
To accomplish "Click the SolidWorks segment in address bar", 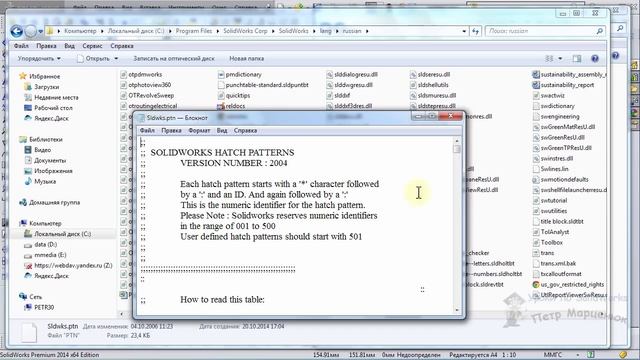I will click(x=293, y=31).
